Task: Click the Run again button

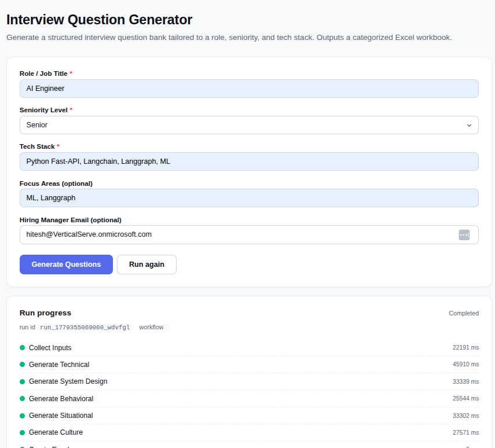Action: [147, 265]
